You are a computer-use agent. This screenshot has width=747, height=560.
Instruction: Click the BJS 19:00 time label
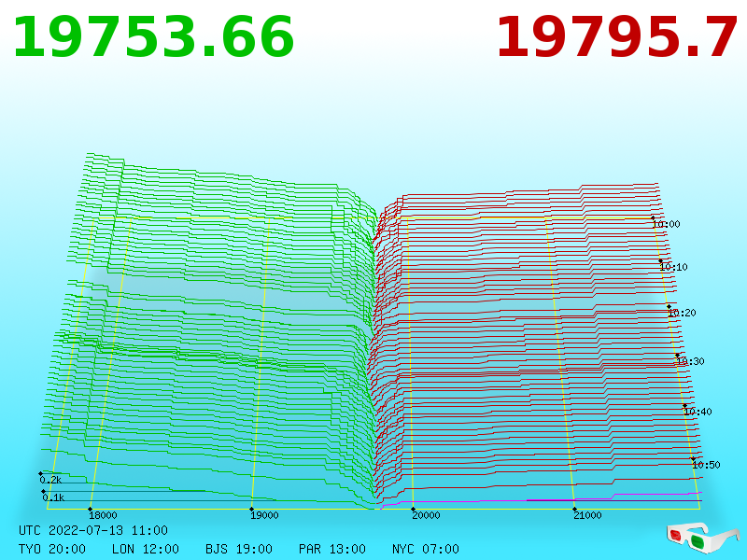tap(239, 549)
